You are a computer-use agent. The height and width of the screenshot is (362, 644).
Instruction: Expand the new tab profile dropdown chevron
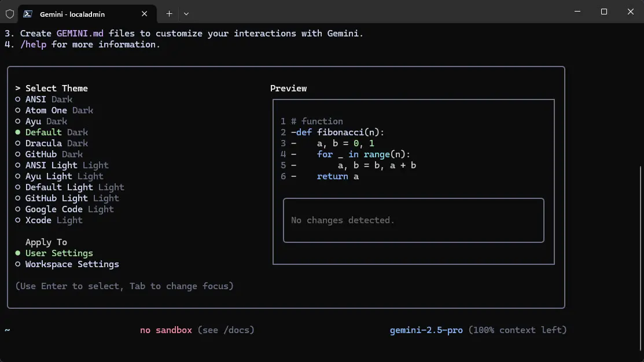click(x=186, y=14)
